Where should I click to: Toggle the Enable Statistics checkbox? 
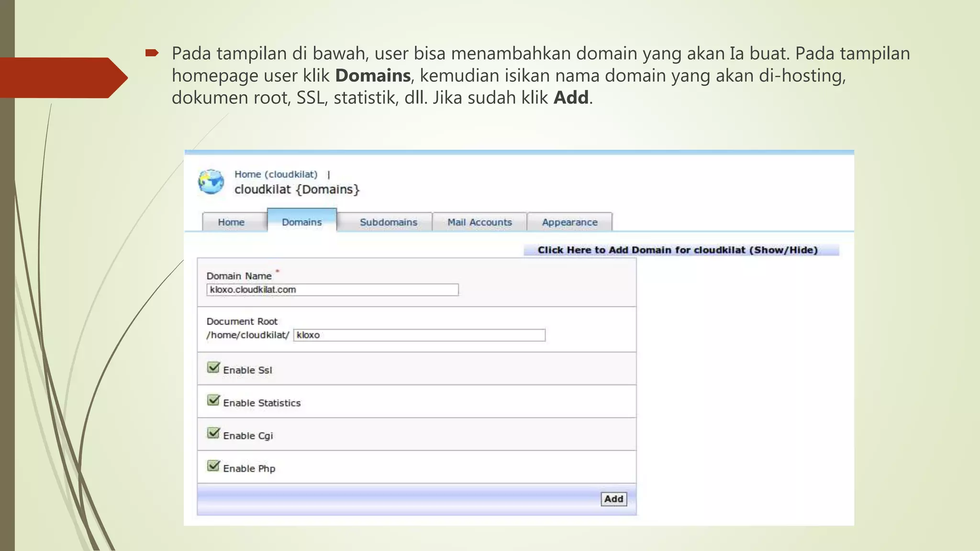213,401
